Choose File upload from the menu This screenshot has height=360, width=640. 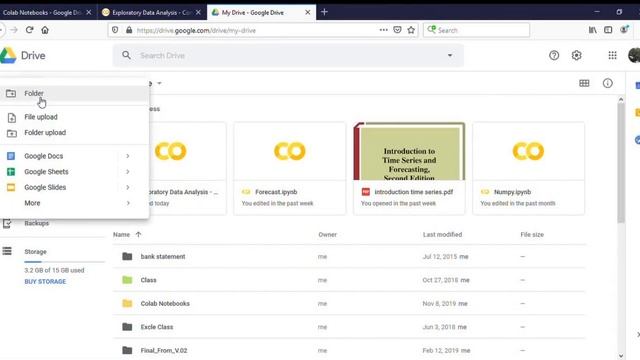[x=74, y=117]
